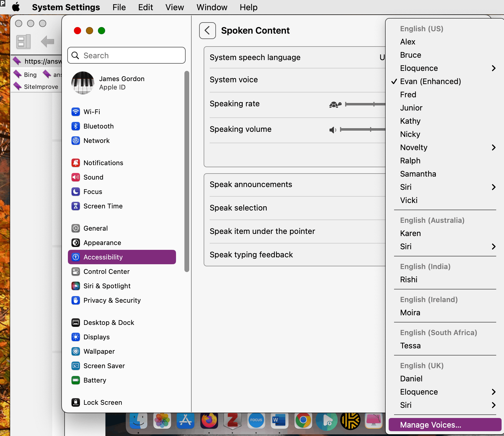The width and height of the screenshot is (504, 436).
Task: Select the Focus moon icon in sidebar
Action: (x=76, y=192)
